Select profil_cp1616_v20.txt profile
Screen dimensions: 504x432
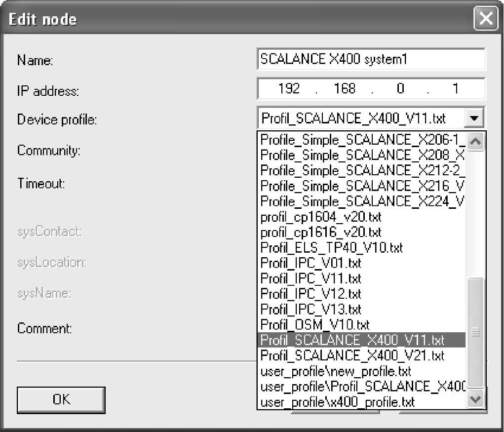(x=362, y=233)
